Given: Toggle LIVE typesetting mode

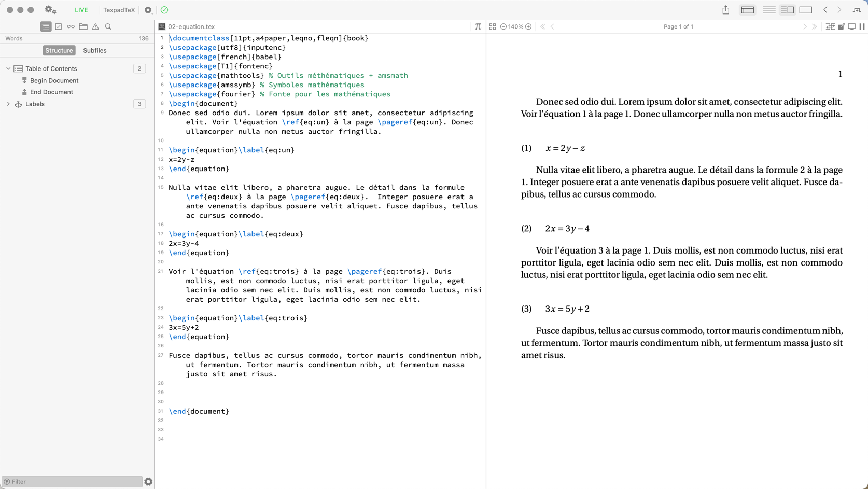Looking at the screenshot, I should click(x=81, y=10).
